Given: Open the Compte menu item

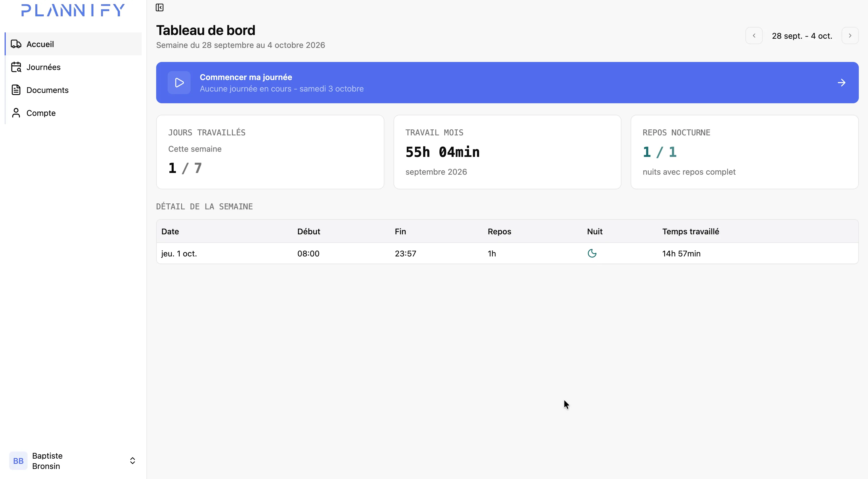Looking at the screenshot, I should [x=73, y=113].
